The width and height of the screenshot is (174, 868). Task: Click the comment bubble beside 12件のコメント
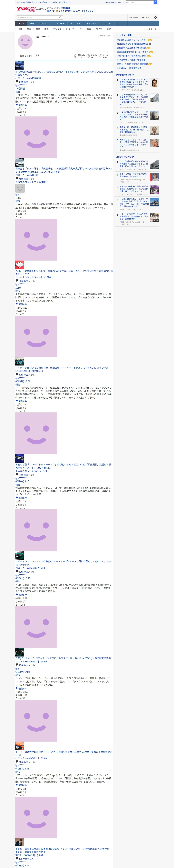point(17,280)
